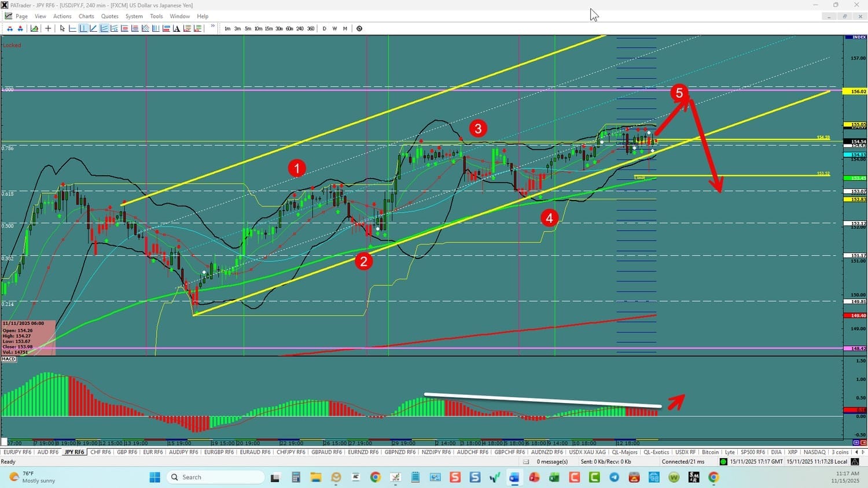
Task: Click the 156.02 price level marker
Action: coord(855,91)
